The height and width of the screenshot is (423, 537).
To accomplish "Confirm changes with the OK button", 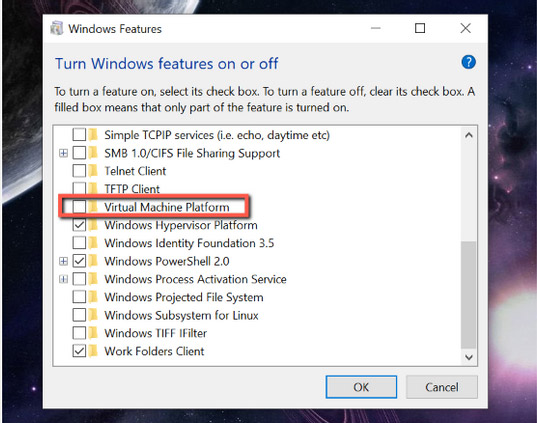I will tap(361, 387).
